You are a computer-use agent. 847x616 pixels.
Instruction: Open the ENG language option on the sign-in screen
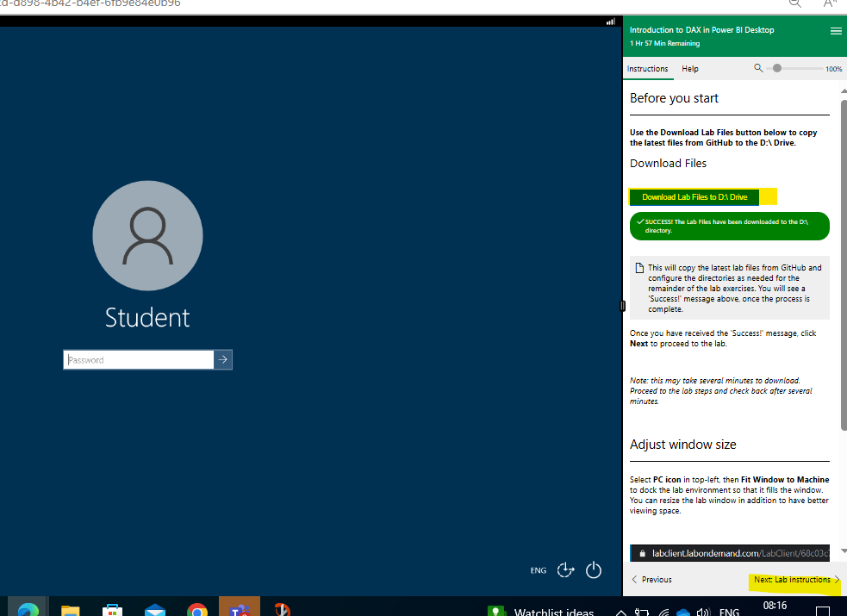click(x=538, y=569)
